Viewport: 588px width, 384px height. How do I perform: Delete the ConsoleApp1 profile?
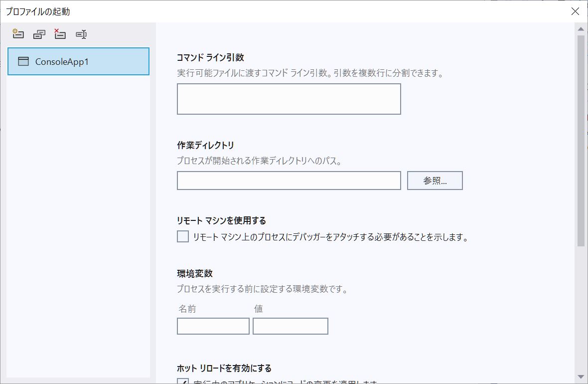click(x=60, y=34)
